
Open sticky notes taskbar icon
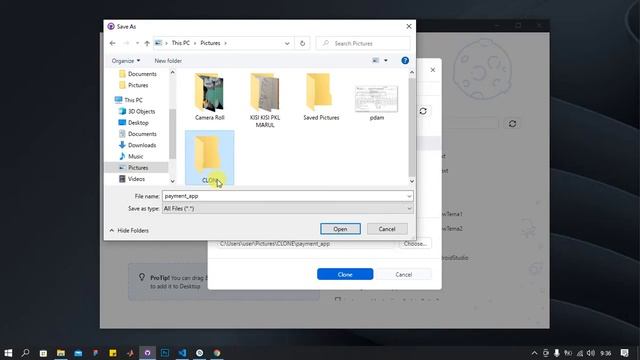click(x=113, y=353)
